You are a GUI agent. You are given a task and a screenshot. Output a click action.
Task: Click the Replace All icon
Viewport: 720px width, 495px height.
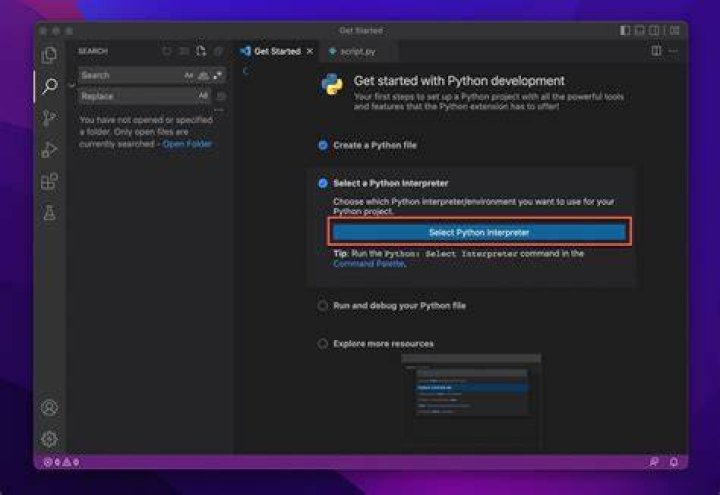[221, 96]
